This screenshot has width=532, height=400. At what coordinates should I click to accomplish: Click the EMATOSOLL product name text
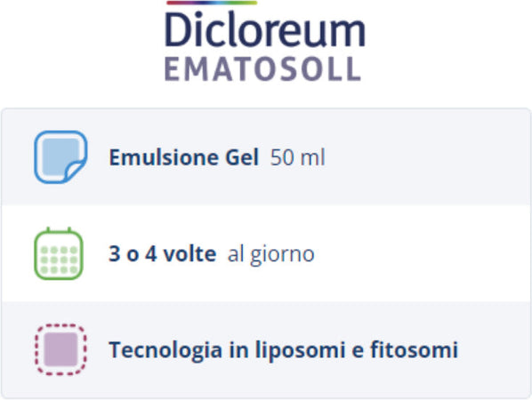[262, 69]
